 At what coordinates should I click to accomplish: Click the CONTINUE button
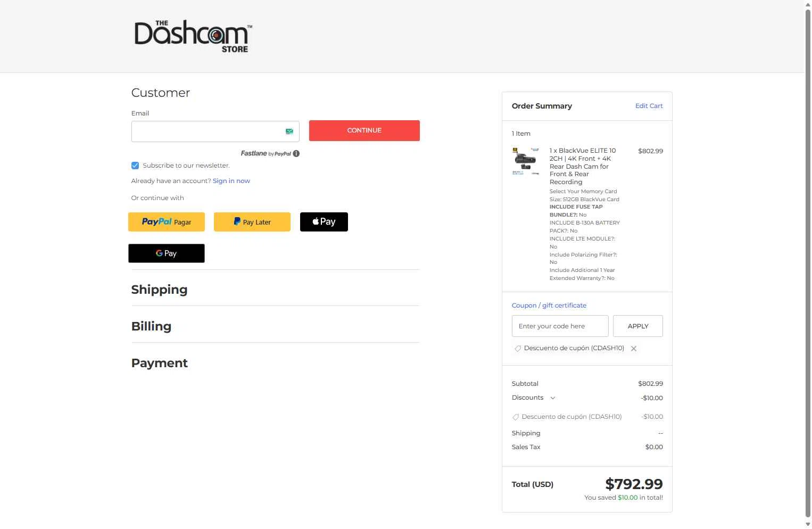(364, 130)
